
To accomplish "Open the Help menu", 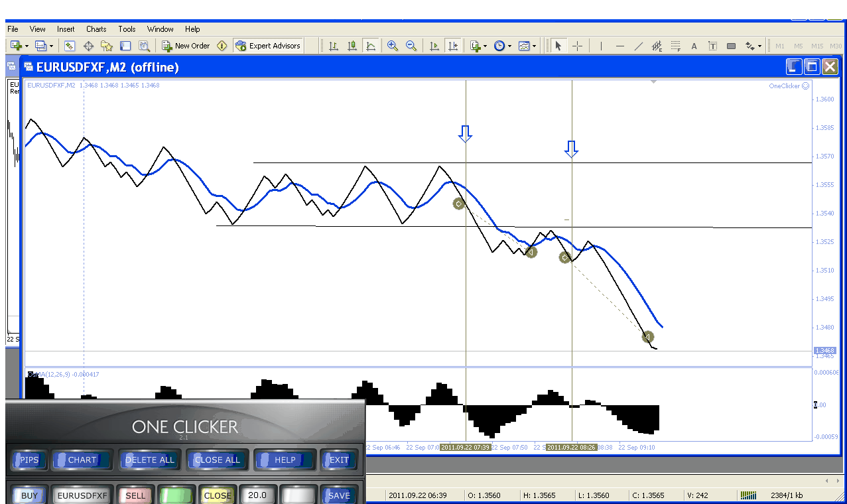I will coord(192,29).
